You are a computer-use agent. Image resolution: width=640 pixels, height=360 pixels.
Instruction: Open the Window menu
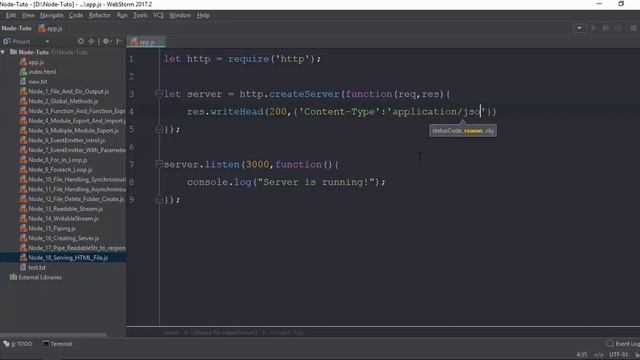coord(180,15)
